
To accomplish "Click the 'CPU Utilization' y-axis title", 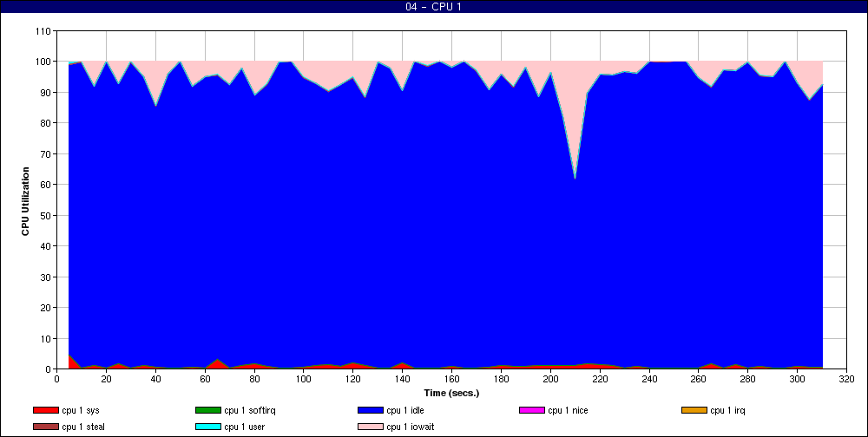I will tap(26, 201).
